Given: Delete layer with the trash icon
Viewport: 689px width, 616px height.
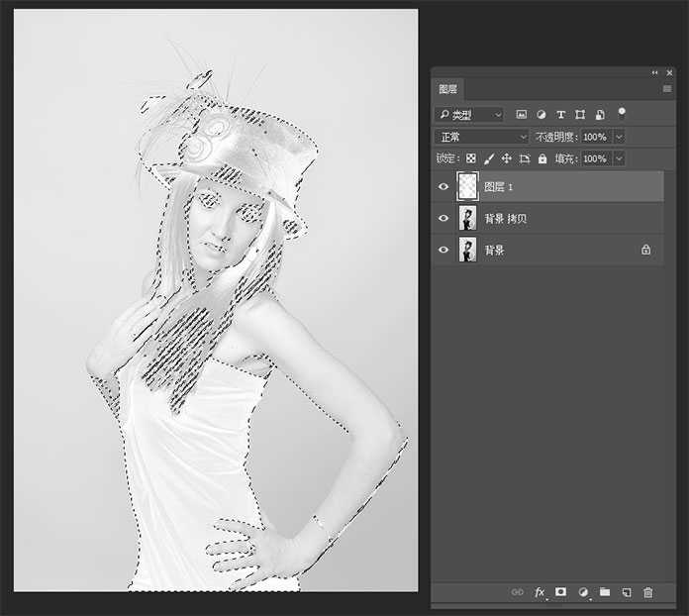Looking at the screenshot, I should click(x=648, y=592).
